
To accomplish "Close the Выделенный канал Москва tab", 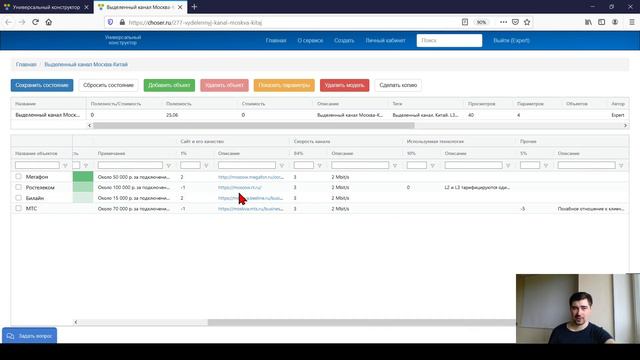I will tap(180, 7).
